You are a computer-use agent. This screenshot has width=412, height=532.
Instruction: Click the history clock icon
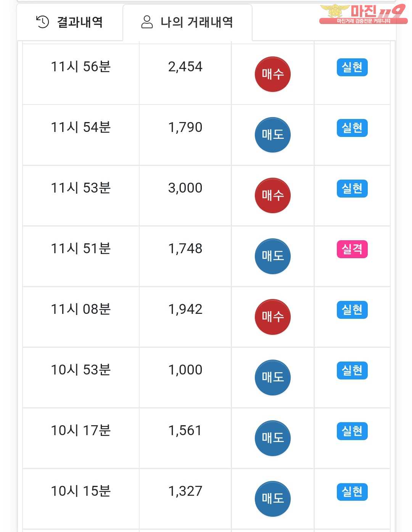42,22
